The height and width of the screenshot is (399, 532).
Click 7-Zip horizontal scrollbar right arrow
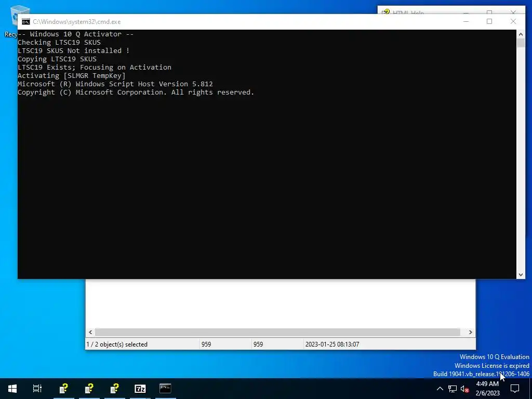[470, 332]
